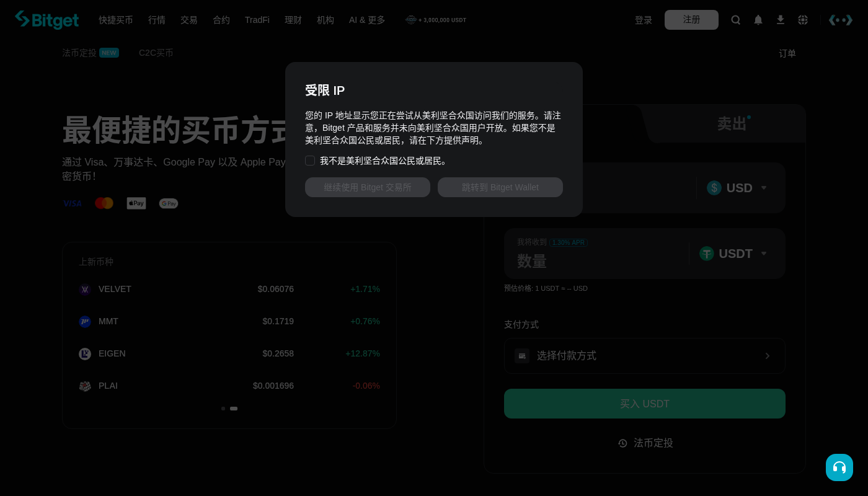Screen dimensions: 868x496
Task: Open the USD currency dropdown
Action: 738,188
